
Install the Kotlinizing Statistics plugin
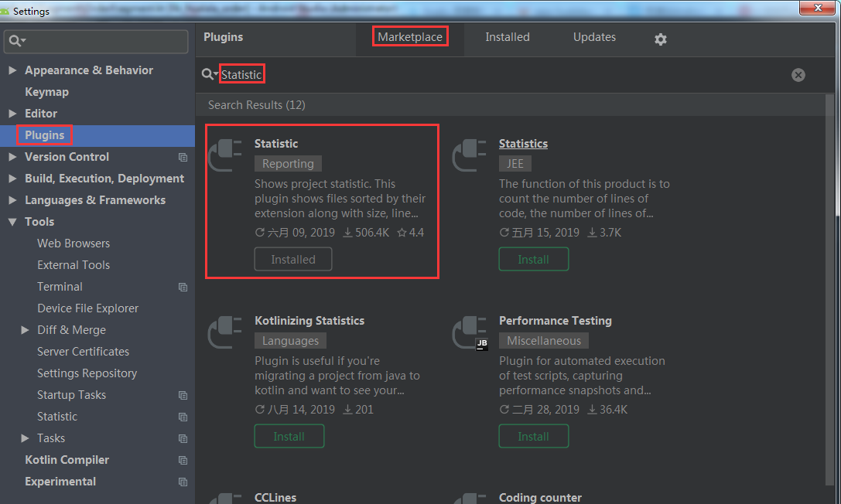click(289, 437)
